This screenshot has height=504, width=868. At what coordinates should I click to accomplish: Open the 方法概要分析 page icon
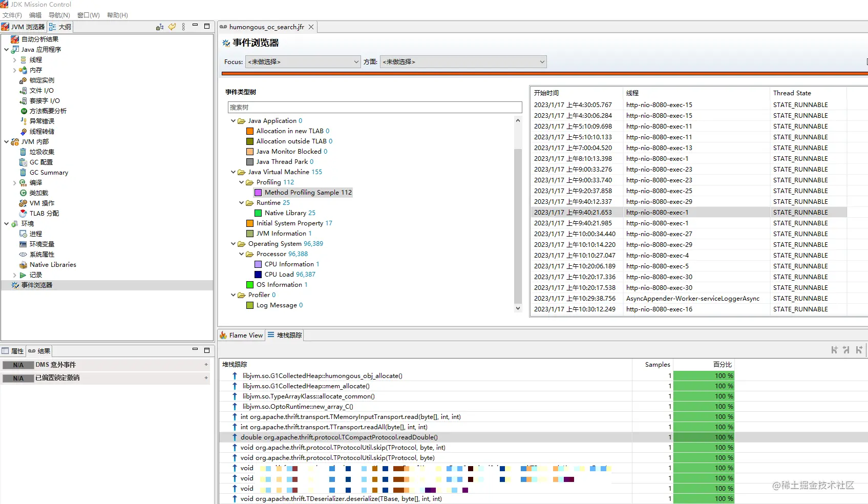point(23,111)
